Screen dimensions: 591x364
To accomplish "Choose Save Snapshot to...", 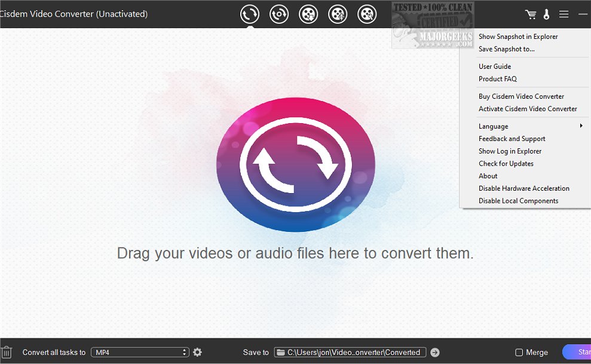I will click(x=506, y=49).
